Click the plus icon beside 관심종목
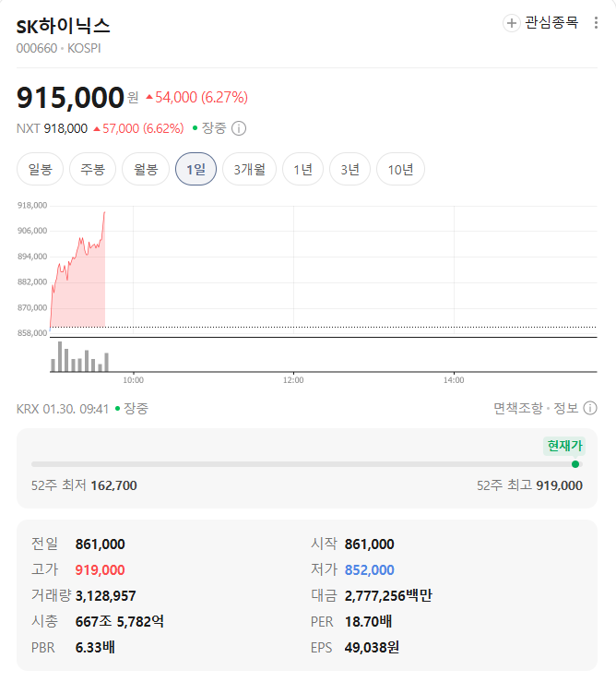Screen dimensions: 616x682 pyautogui.click(x=512, y=23)
